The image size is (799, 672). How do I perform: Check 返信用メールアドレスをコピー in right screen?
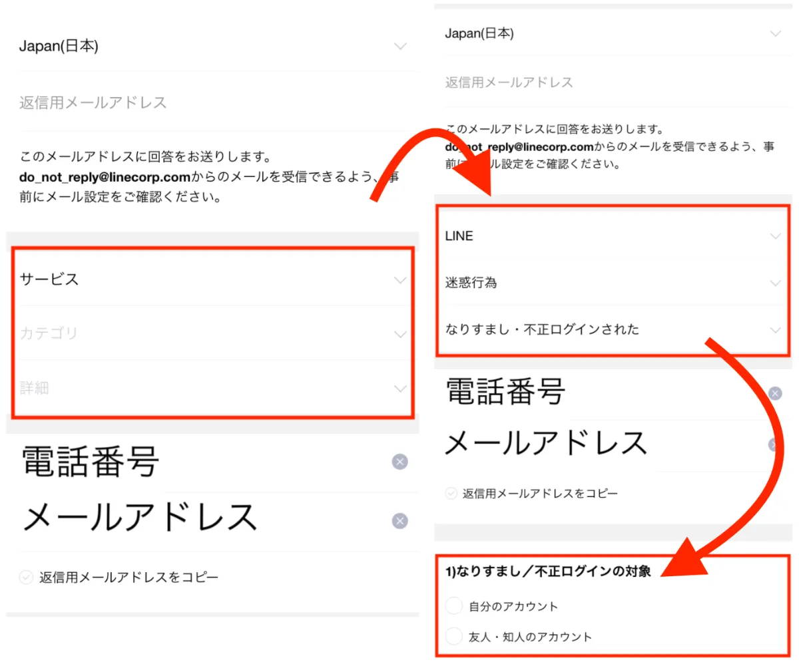[x=451, y=494]
